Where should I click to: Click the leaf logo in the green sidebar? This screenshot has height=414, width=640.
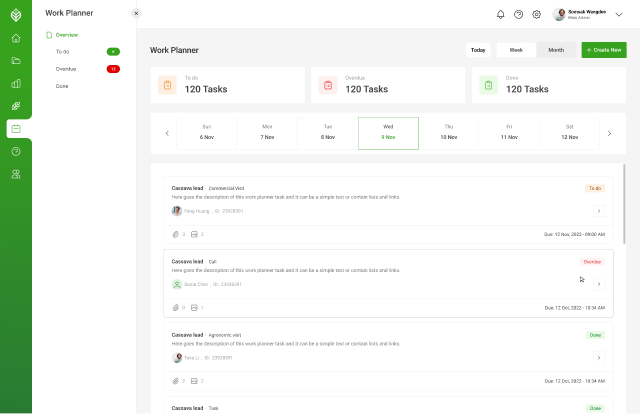16,15
